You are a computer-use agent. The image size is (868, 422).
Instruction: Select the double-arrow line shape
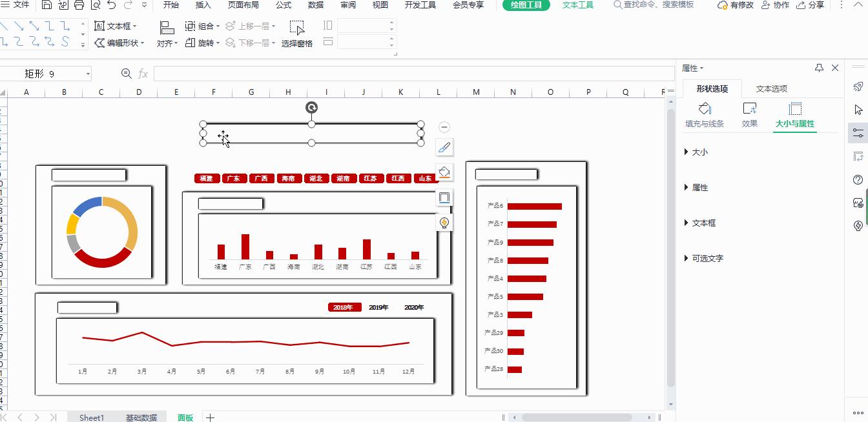coord(34,26)
